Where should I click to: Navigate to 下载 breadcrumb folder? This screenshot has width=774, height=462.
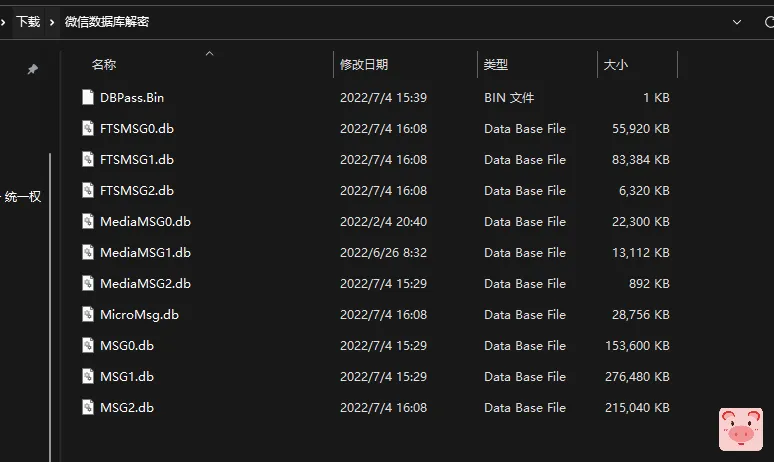tap(28, 21)
